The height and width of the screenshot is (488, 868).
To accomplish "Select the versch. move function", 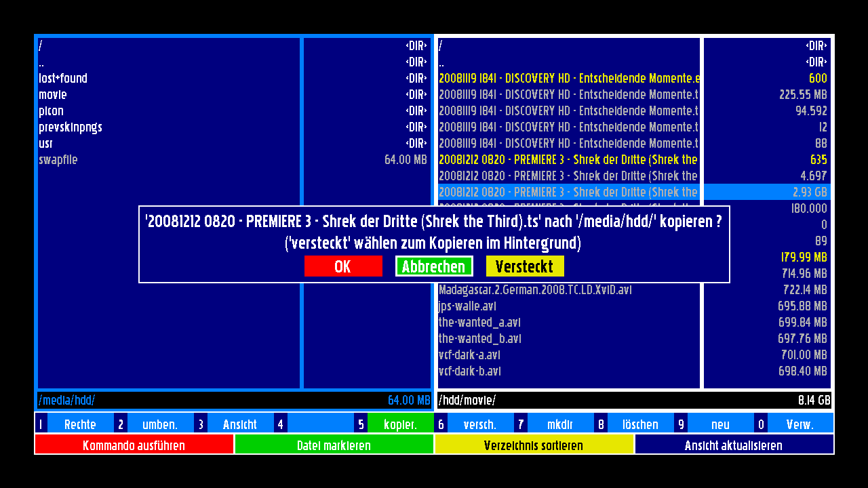I will pyautogui.click(x=480, y=425).
